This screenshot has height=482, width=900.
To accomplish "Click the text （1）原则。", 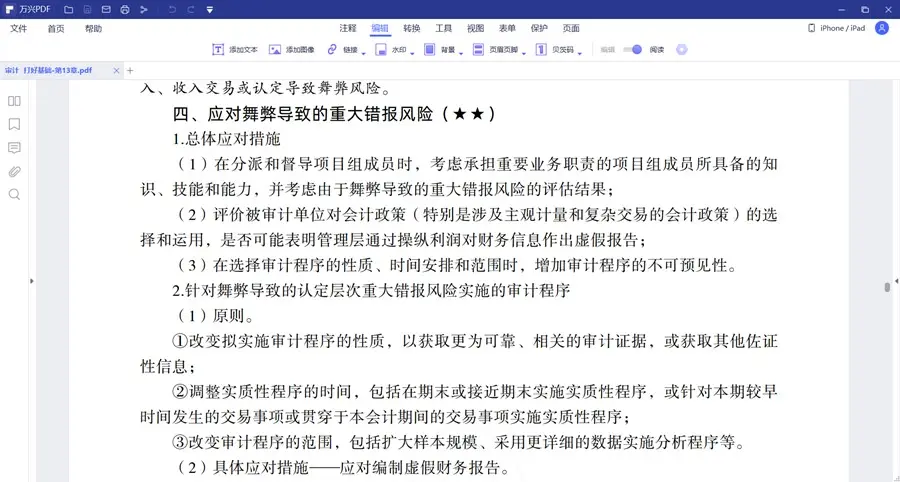I will point(214,316).
